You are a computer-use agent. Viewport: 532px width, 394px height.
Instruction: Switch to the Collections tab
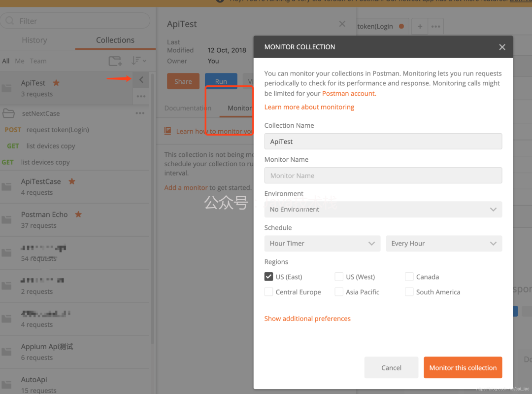coord(115,40)
